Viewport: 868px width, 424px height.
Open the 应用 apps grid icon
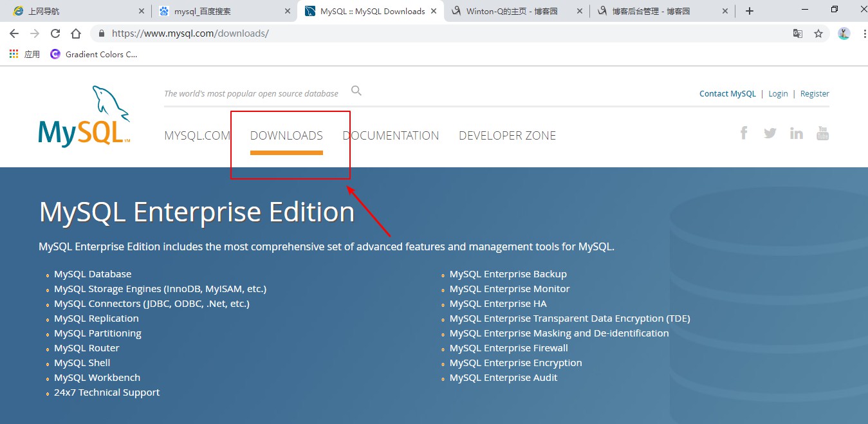[x=13, y=54]
